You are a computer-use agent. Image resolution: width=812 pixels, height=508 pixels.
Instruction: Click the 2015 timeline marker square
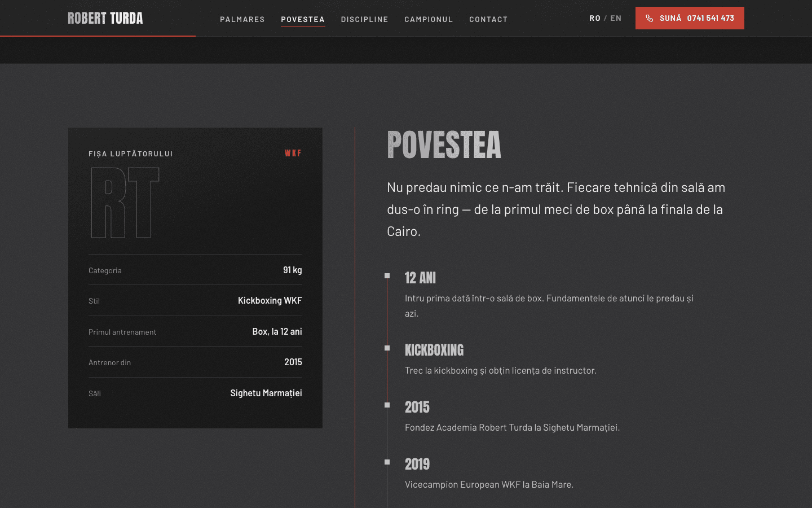[x=387, y=405]
